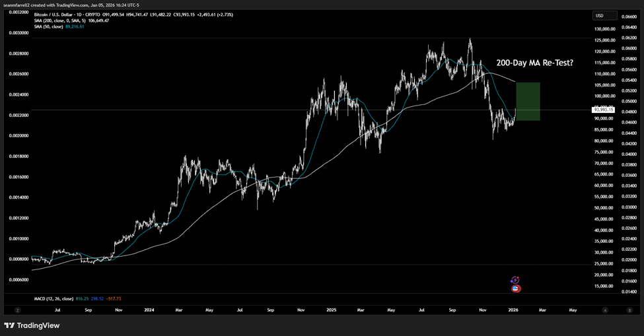The image size is (644, 336).
Task: Click the 2025 label on time axis
Action: pyautogui.click(x=331, y=309)
